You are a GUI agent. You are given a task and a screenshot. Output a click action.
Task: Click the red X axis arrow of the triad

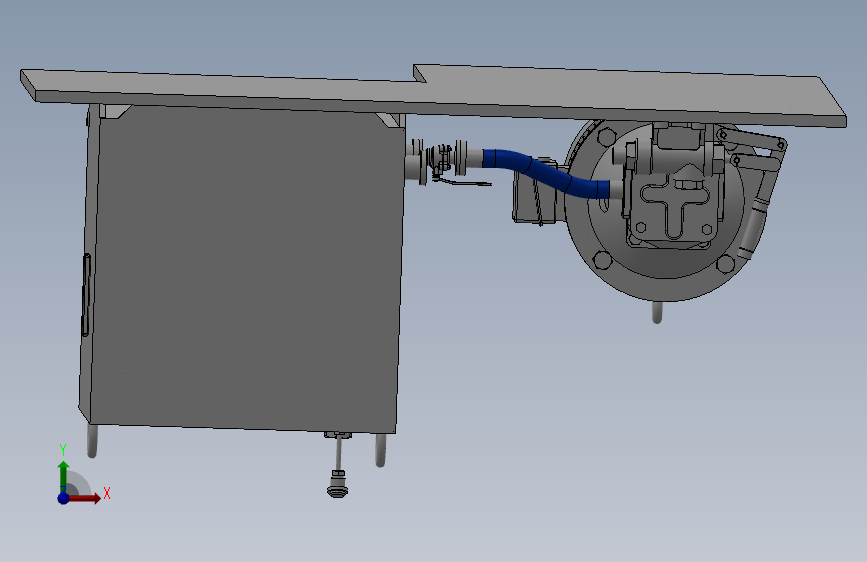(x=84, y=498)
